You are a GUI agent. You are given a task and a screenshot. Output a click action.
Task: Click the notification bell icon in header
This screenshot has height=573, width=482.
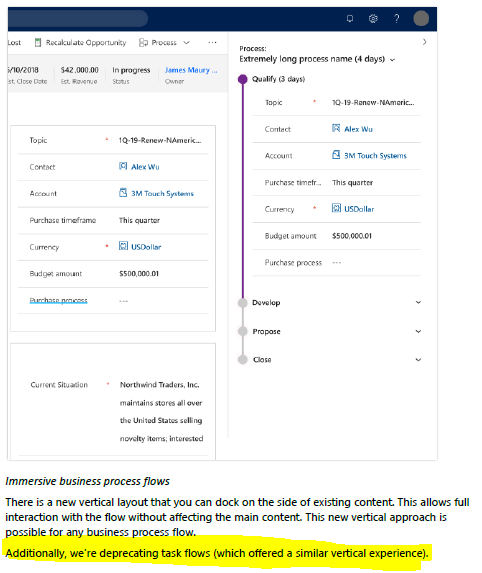pyautogui.click(x=350, y=18)
